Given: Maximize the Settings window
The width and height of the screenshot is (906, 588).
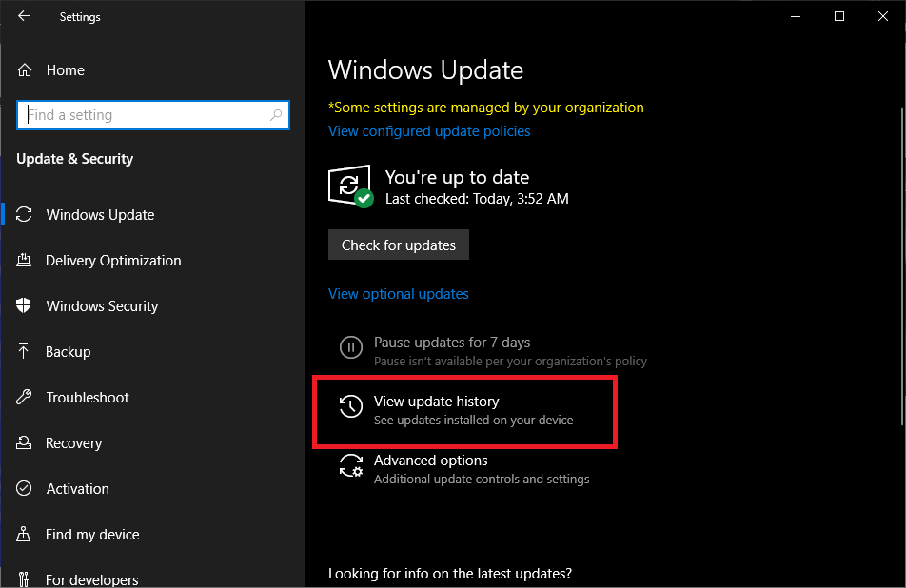Looking at the screenshot, I should pyautogui.click(x=839, y=16).
